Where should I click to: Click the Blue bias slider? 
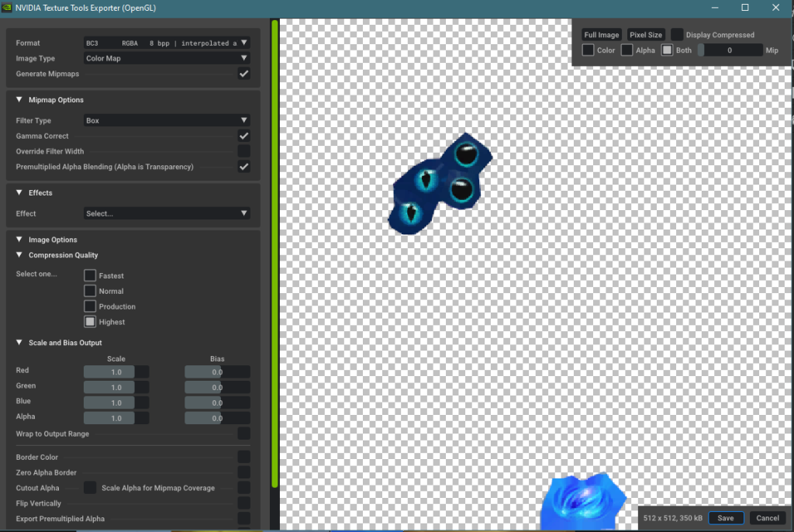[x=217, y=402]
